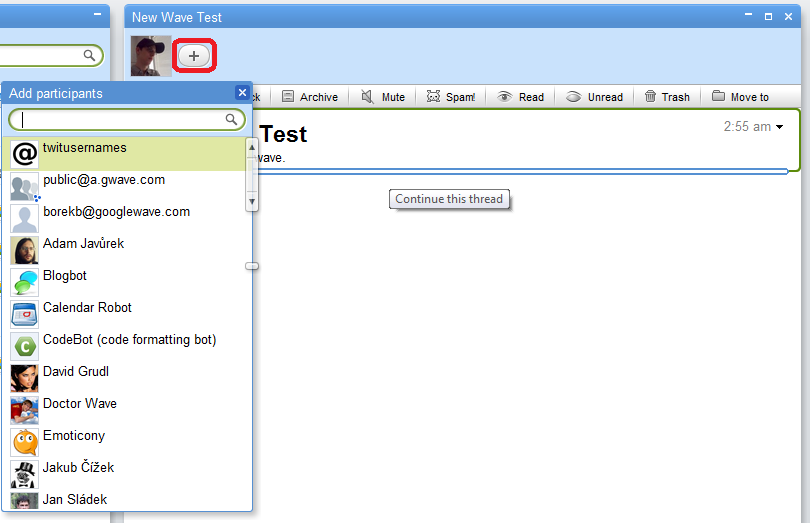The width and height of the screenshot is (810, 523).
Task: Add David Grudl as participant
Action: pyautogui.click(x=124, y=378)
